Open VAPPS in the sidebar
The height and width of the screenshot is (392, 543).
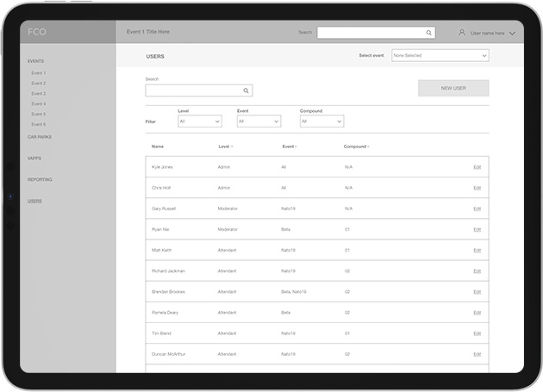pos(34,159)
